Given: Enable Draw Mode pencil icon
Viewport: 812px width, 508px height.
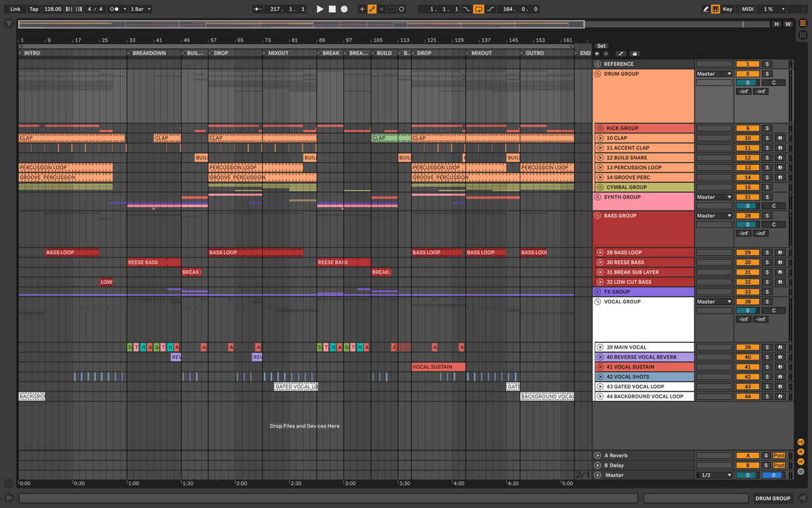Looking at the screenshot, I should [706, 9].
